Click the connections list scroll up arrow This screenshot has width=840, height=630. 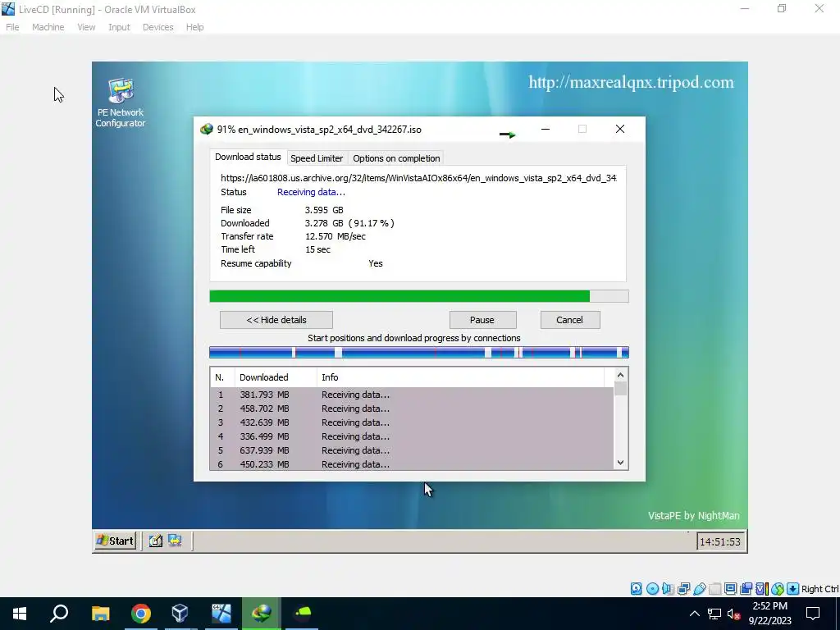pos(620,375)
